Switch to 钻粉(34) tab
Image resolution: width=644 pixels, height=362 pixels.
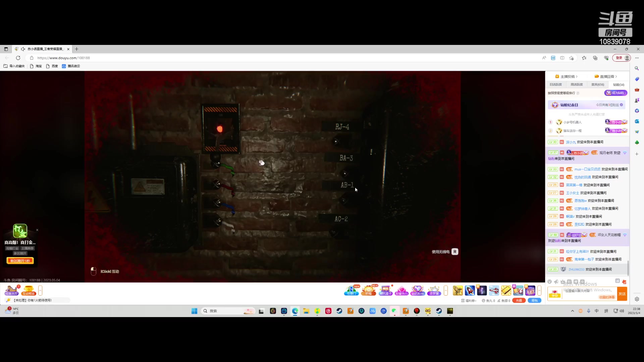(x=619, y=85)
